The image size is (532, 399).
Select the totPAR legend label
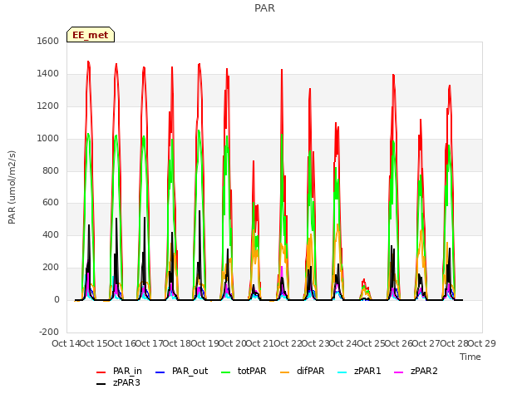[252, 372]
